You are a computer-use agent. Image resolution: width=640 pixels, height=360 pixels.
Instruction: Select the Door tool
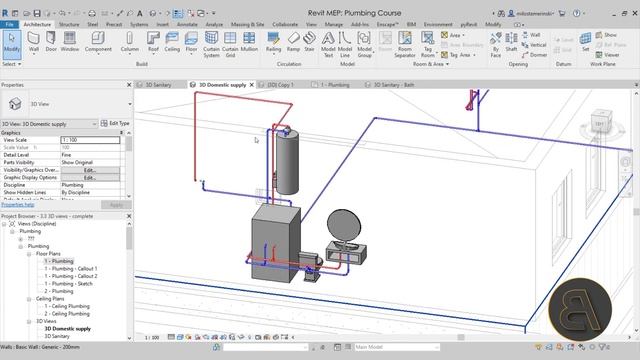pos(51,42)
